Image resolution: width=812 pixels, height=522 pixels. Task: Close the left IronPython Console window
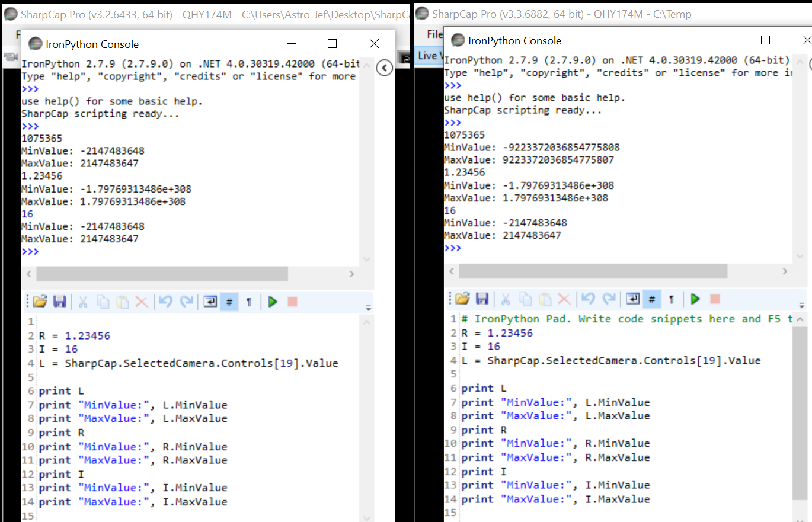(x=374, y=44)
